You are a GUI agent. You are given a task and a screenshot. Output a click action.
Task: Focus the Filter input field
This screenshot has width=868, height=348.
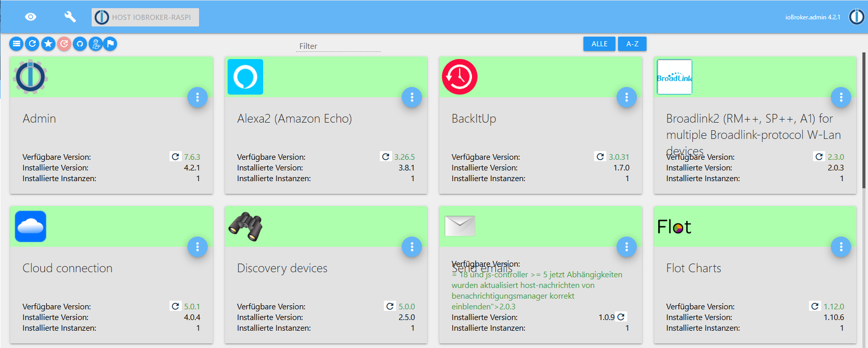point(339,46)
